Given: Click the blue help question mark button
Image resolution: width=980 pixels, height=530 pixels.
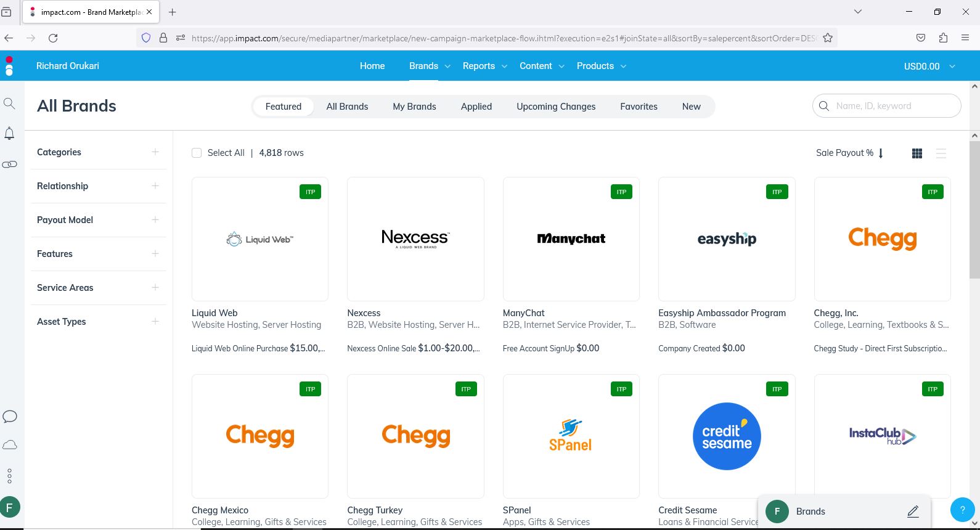Looking at the screenshot, I should coord(962,510).
